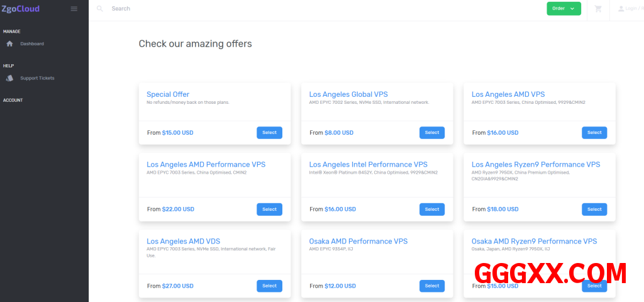Viewport: 644px width, 302px height.
Task: Open Osaka AMD Ryzen9 Performance VPS title
Action: [534, 241]
